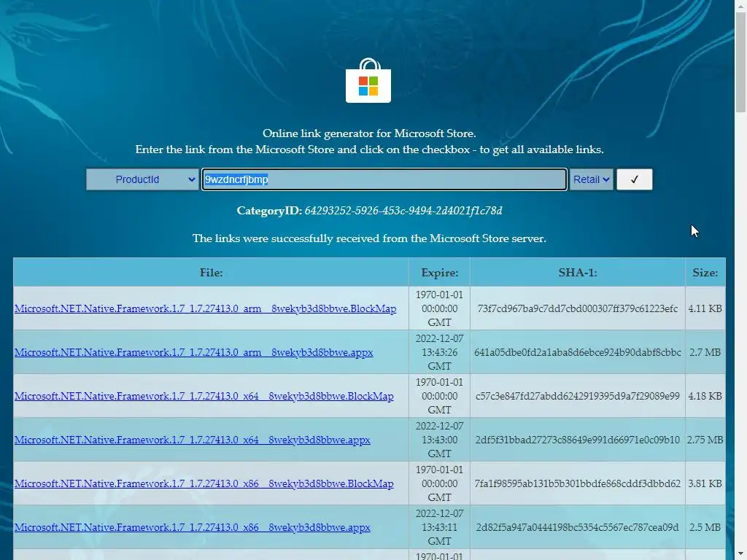Click SHA-1 hash starting with 2df5f31bb

click(x=578, y=440)
